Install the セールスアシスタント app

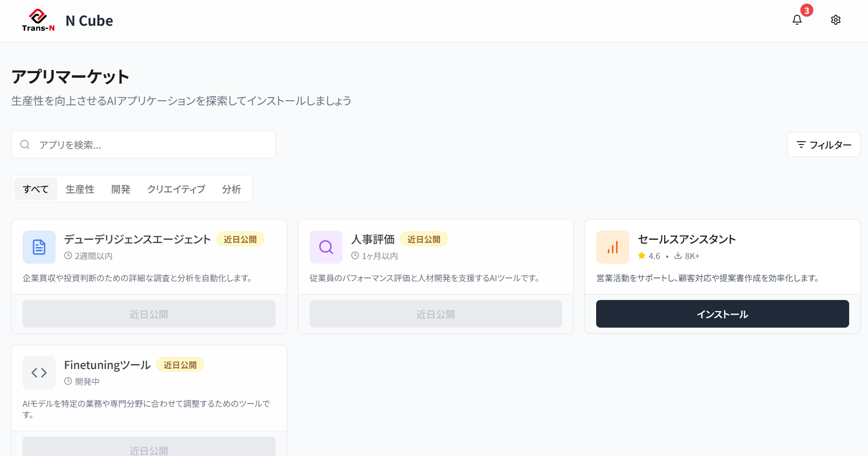722,314
